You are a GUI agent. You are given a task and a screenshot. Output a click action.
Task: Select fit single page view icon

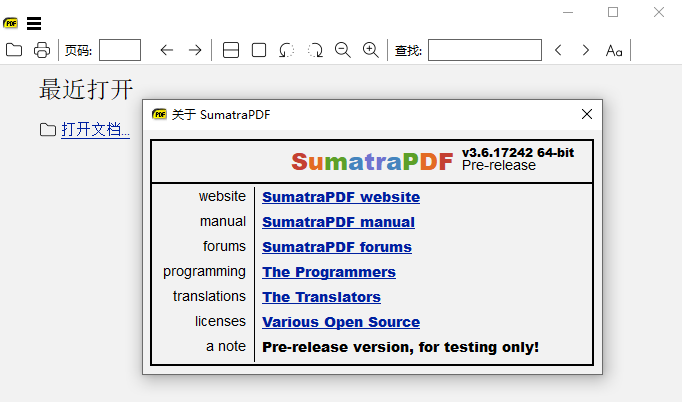[259, 50]
